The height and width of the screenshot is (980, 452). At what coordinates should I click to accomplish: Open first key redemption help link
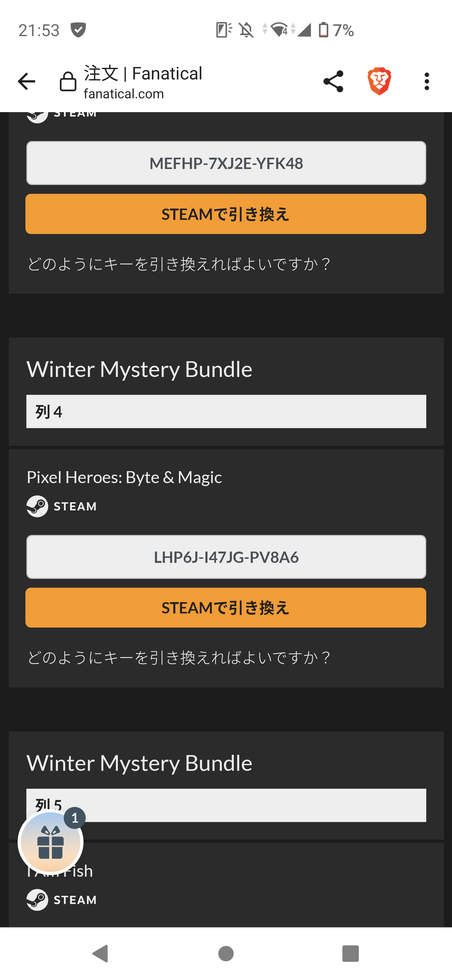pyautogui.click(x=179, y=264)
